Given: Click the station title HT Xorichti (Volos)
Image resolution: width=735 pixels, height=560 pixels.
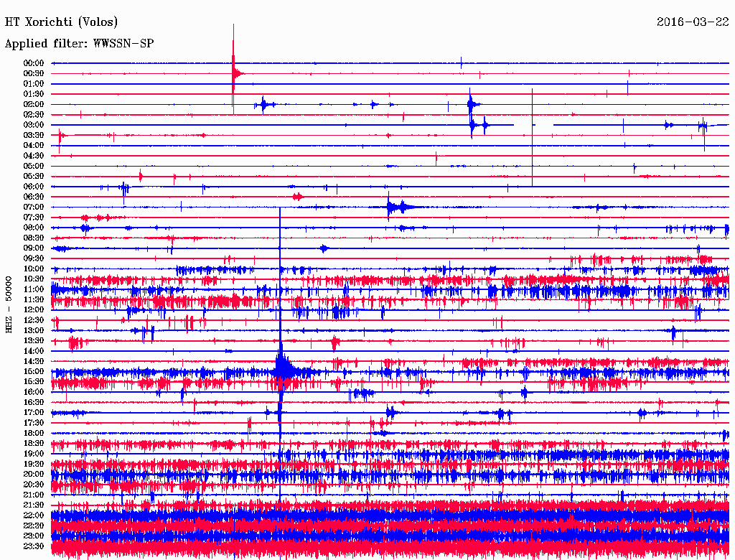Looking at the screenshot, I should (61, 22).
